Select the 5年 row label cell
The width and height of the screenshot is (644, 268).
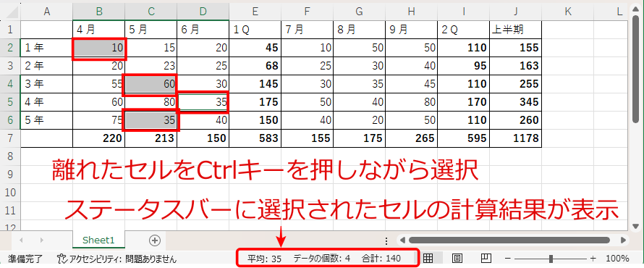[46, 120]
